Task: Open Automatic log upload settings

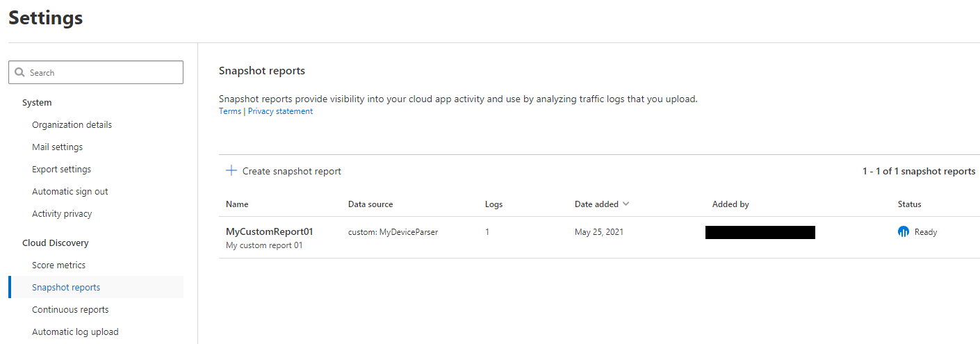Action: 75,332
